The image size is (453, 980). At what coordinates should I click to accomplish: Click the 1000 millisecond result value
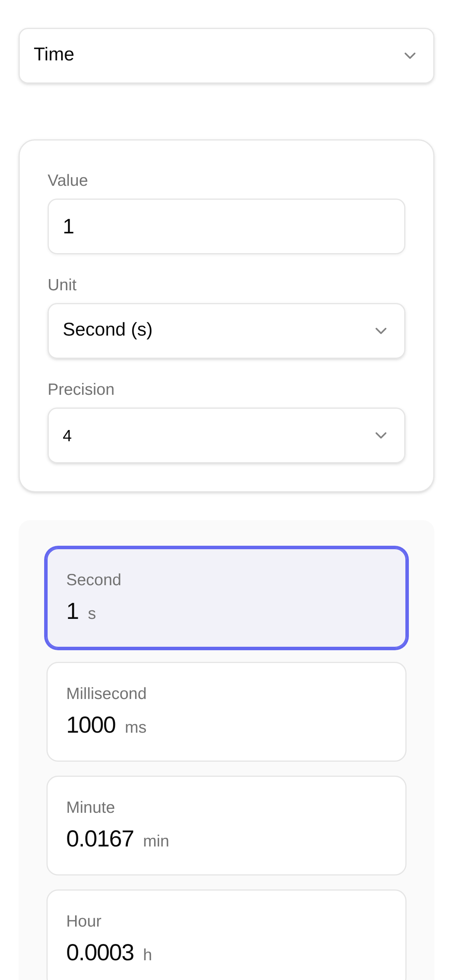point(91,725)
